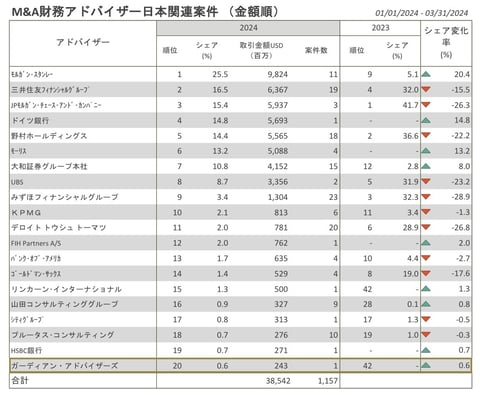The width and height of the screenshot is (480, 395).
Task: Click the 2023 share value 36.6
Action: [x=410, y=136]
